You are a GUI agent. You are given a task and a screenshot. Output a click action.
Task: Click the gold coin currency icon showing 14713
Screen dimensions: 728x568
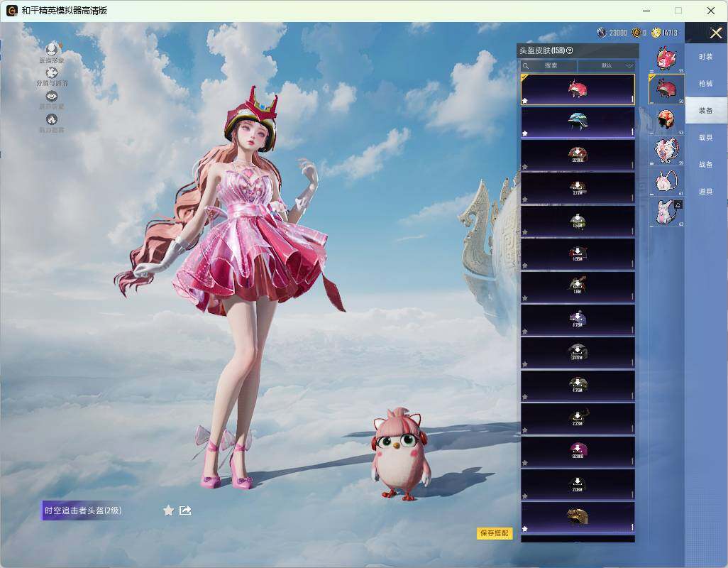point(656,33)
